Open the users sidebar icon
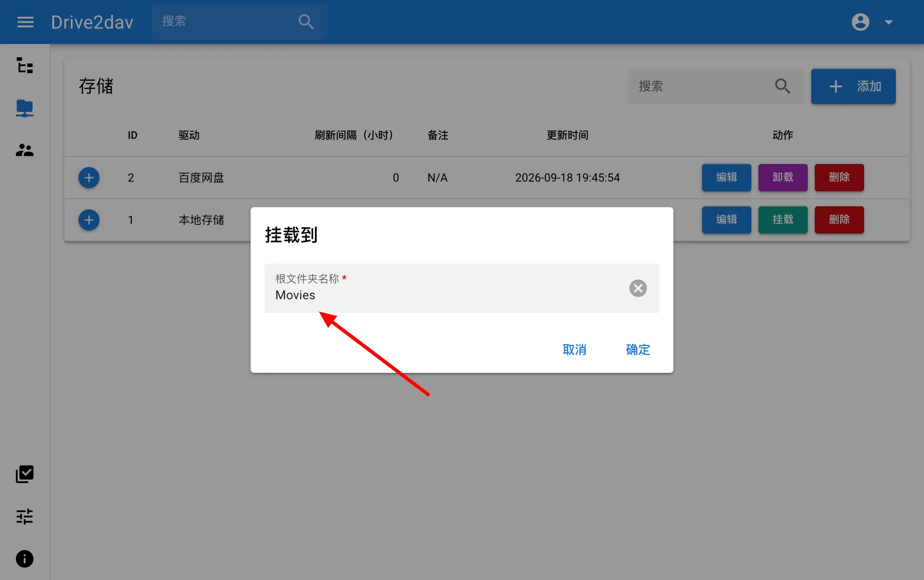Screen dimensions: 924x580 point(25,150)
